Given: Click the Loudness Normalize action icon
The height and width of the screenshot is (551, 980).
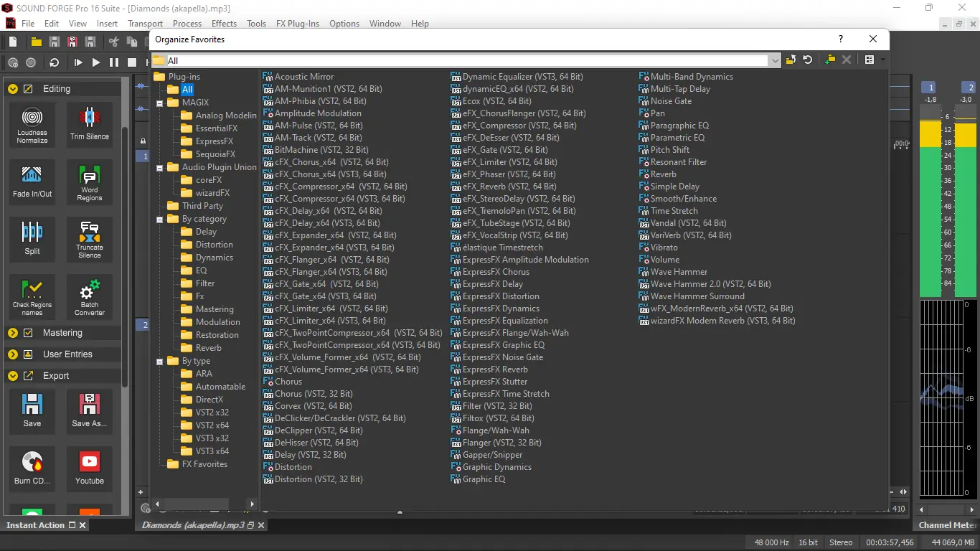Looking at the screenshot, I should click(x=32, y=125).
